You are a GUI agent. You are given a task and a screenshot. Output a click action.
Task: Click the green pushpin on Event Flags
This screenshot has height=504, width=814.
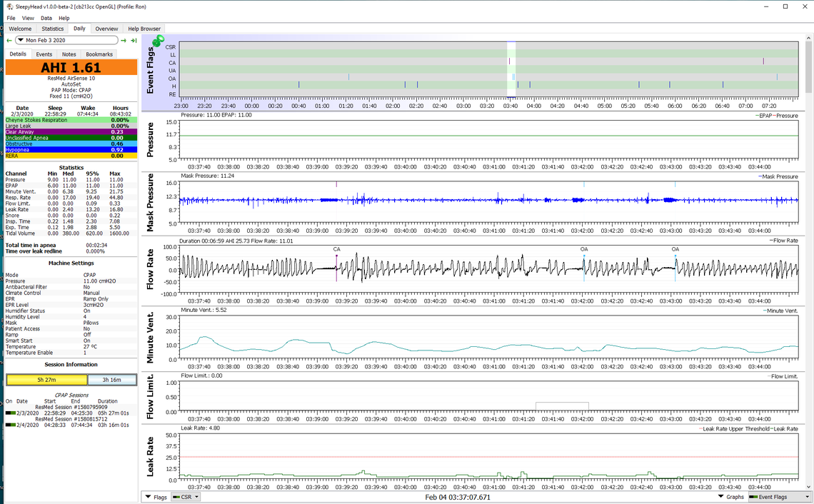[156, 42]
